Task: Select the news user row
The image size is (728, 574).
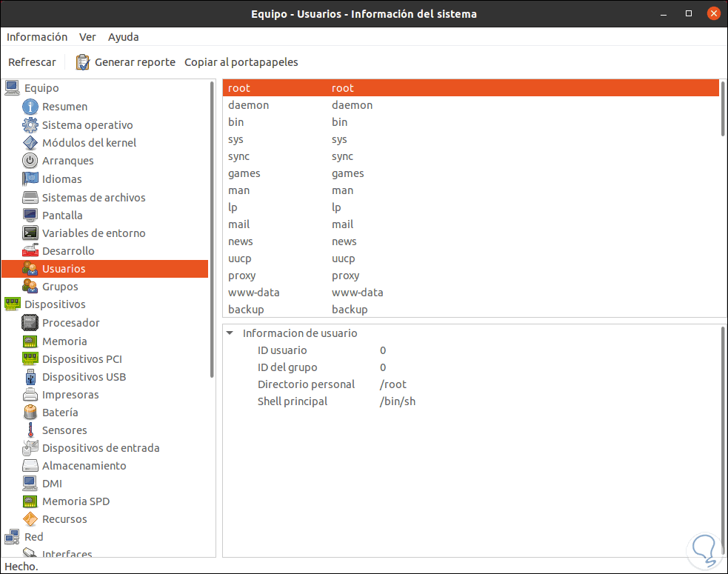Action: [471, 241]
